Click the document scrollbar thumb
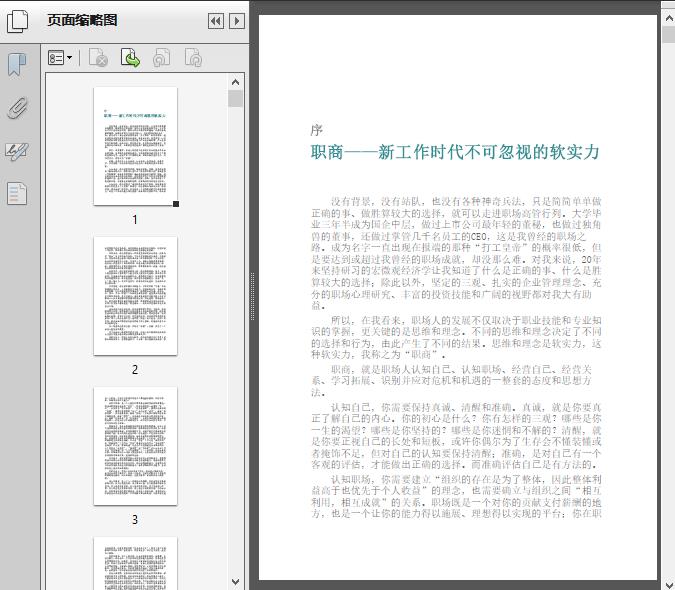Viewport: 675px width, 590px height. pyautogui.click(x=669, y=34)
